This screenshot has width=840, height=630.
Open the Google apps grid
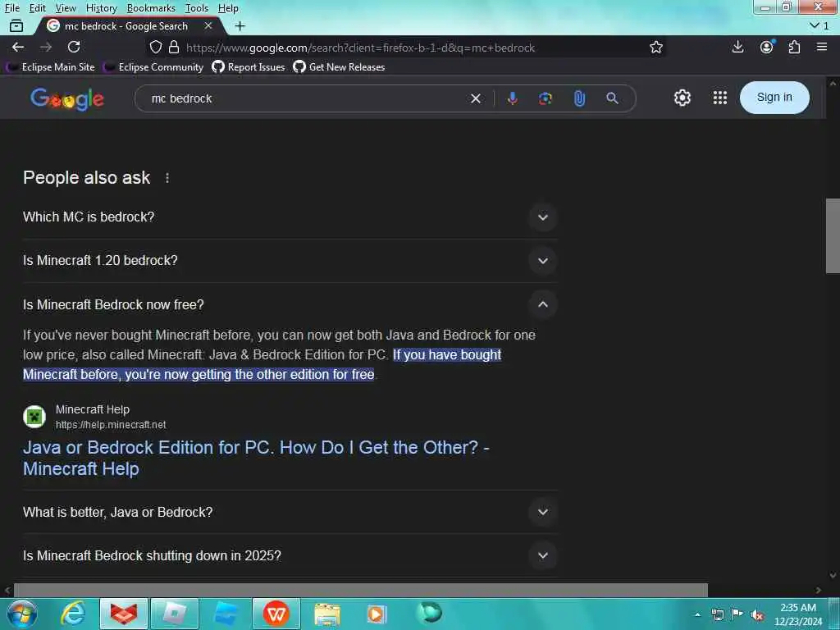[x=720, y=98]
